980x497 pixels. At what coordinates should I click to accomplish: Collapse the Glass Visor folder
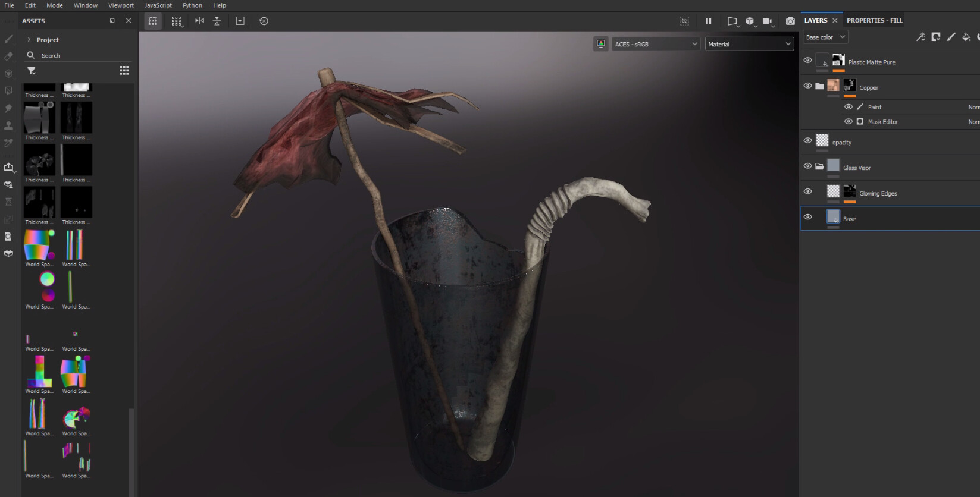(819, 166)
